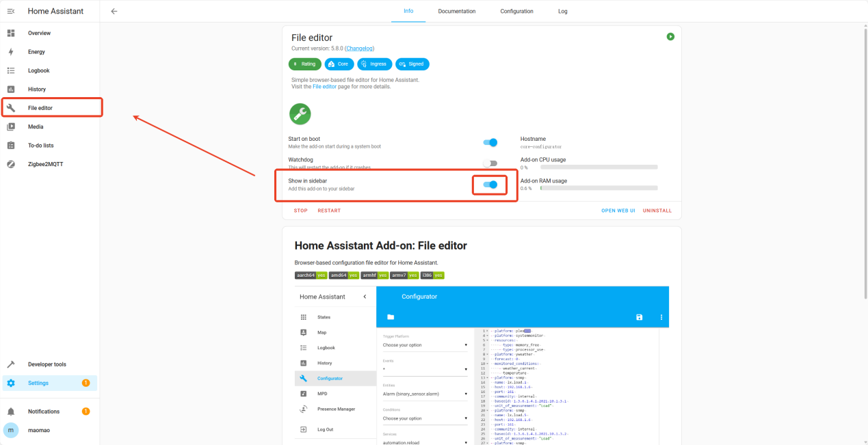
Task: Click the armv7 yes badge
Action: tap(404, 275)
